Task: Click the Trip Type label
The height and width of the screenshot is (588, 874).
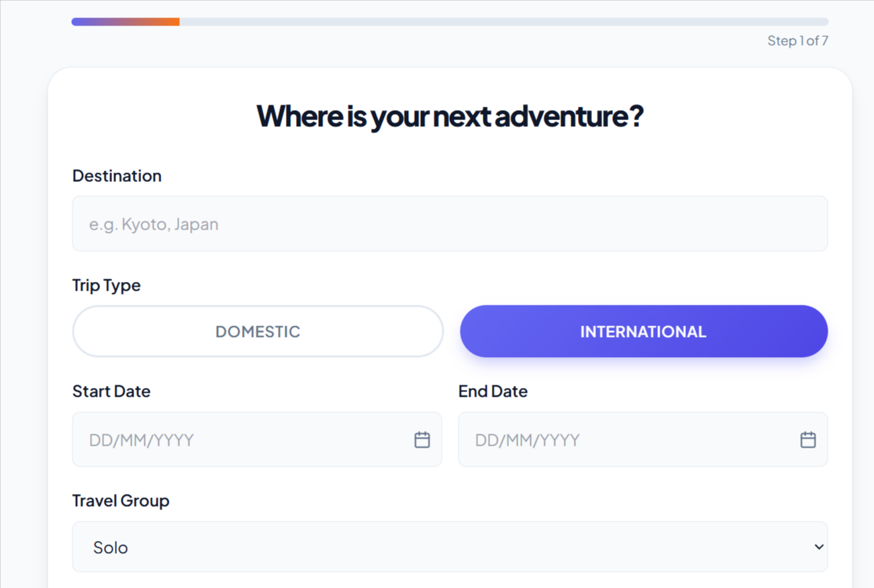Action: (x=107, y=285)
